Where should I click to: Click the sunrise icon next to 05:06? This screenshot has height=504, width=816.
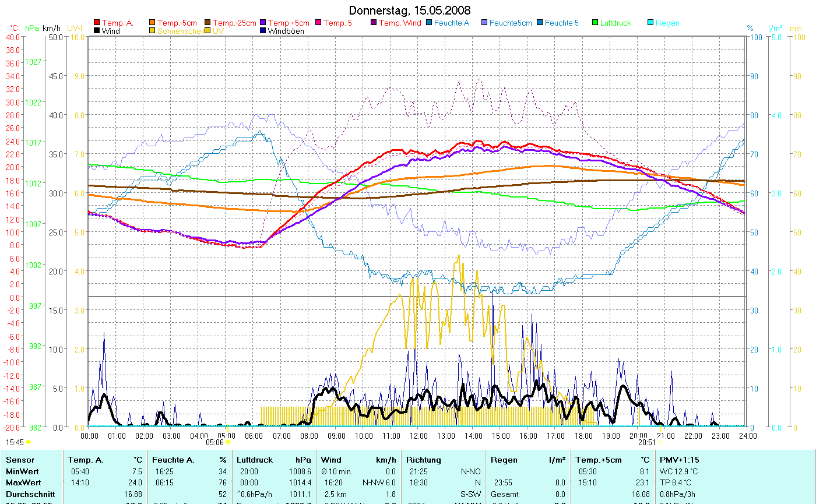click(227, 442)
